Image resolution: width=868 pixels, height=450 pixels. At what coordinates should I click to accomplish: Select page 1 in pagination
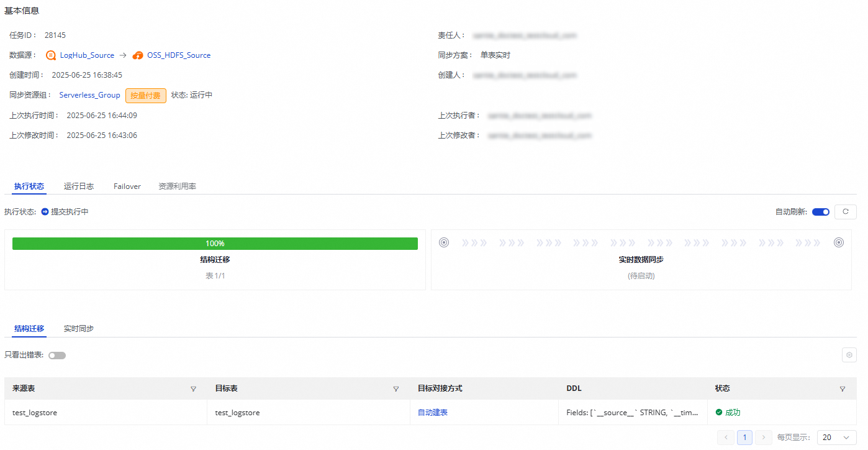point(744,438)
